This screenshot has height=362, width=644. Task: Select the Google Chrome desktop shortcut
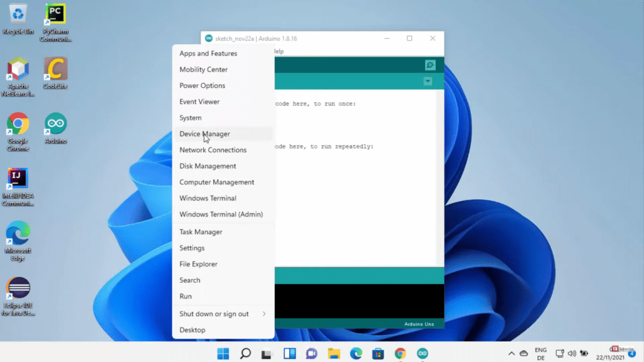pos(18,132)
